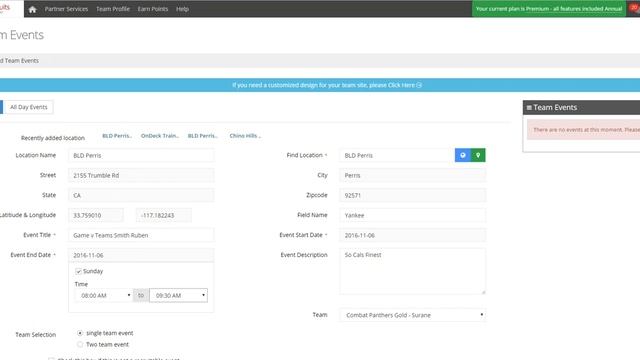Image resolution: width=640 pixels, height=360 pixels.
Task: Click the Team Events panel header
Action: [x=581, y=107]
